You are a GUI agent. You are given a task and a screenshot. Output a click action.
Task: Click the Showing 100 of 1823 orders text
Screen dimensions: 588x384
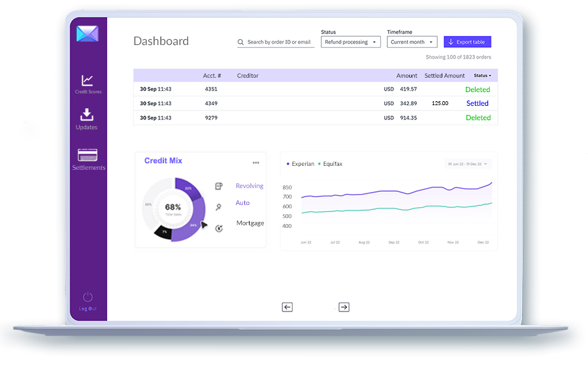[x=458, y=57]
